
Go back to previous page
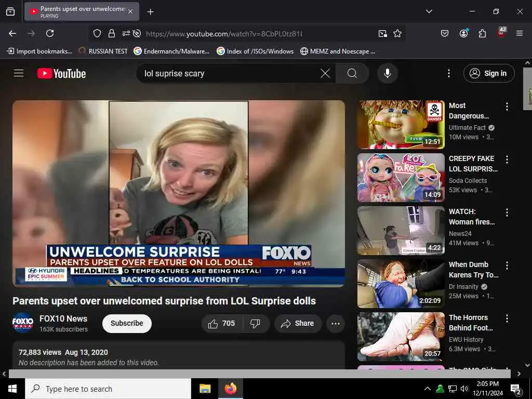click(12, 33)
